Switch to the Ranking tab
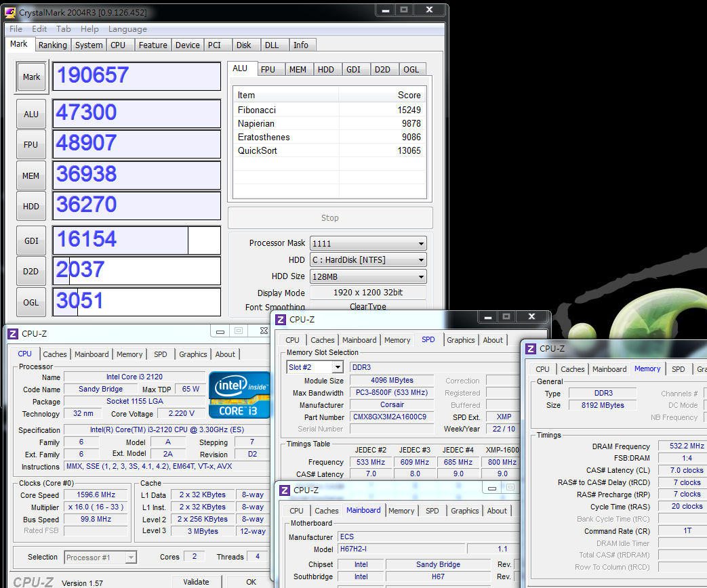 click(52, 45)
